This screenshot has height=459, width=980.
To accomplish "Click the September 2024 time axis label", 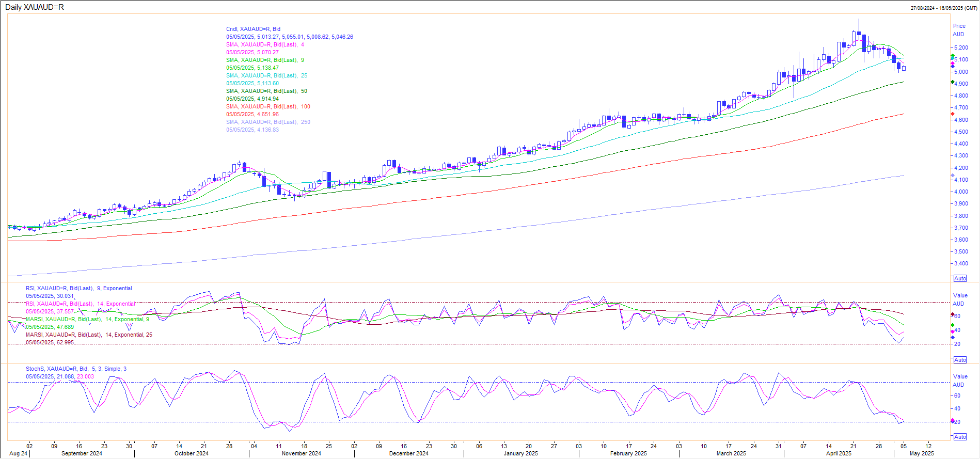I will point(82,453).
